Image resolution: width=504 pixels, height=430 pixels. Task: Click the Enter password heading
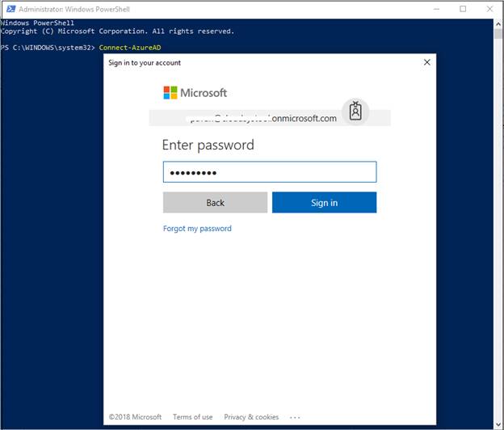(208, 145)
